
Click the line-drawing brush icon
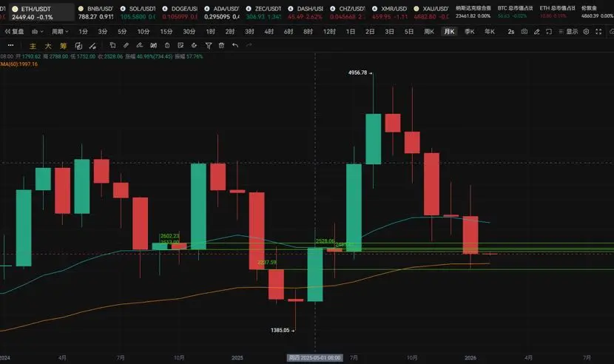coord(92,46)
